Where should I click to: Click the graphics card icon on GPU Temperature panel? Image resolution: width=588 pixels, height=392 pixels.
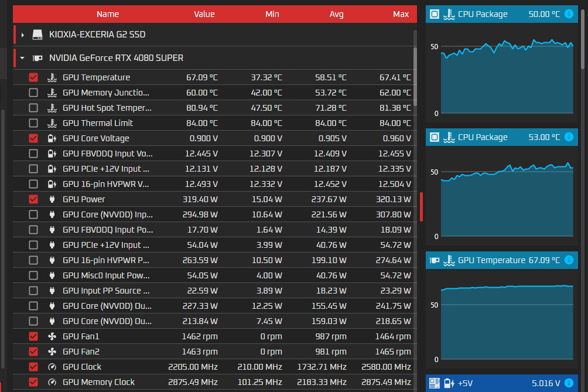(434, 260)
